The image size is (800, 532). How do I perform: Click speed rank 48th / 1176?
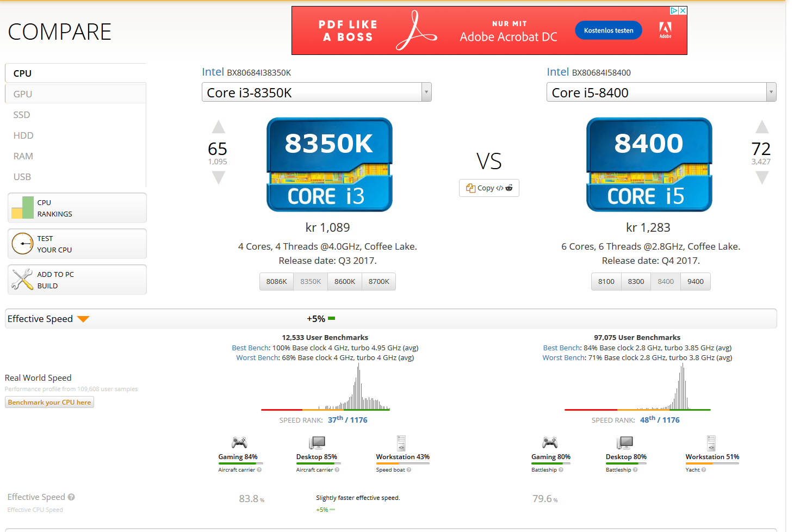pos(660,419)
